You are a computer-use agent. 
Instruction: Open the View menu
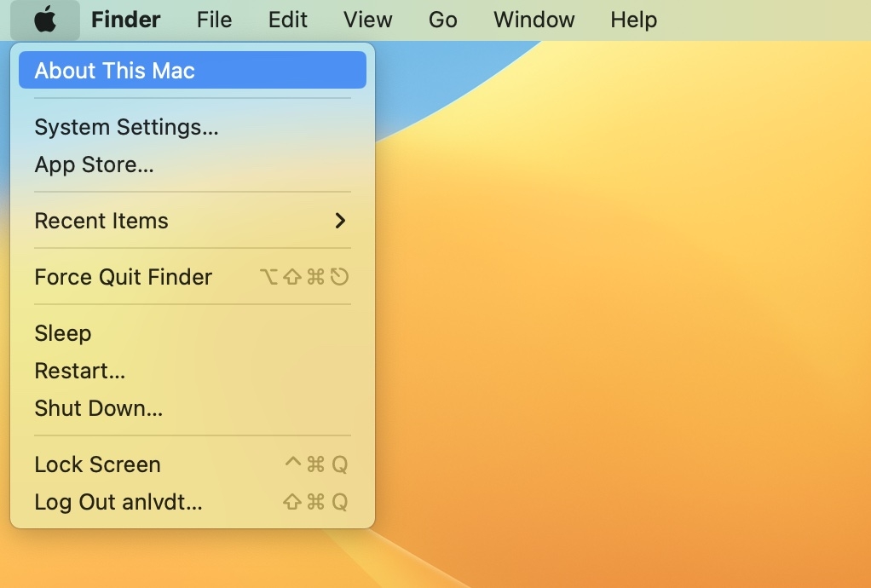click(367, 20)
